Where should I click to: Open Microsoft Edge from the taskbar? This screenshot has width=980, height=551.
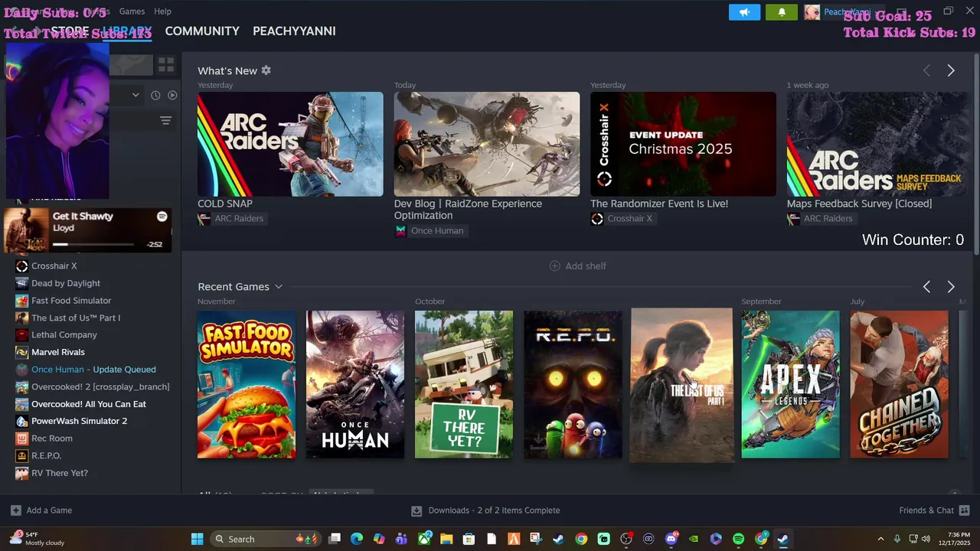coord(357,540)
